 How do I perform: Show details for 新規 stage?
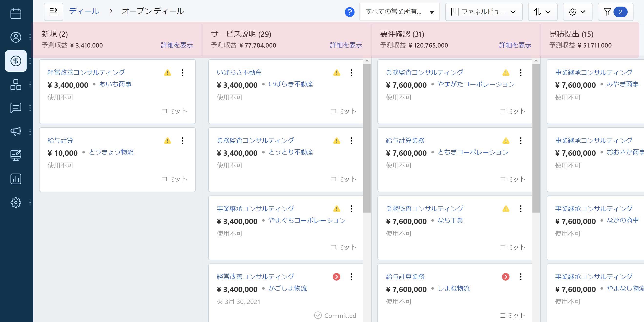point(177,45)
